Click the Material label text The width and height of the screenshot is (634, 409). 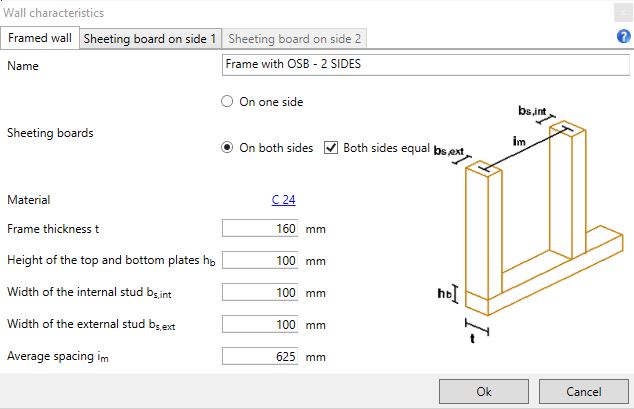point(28,200)
